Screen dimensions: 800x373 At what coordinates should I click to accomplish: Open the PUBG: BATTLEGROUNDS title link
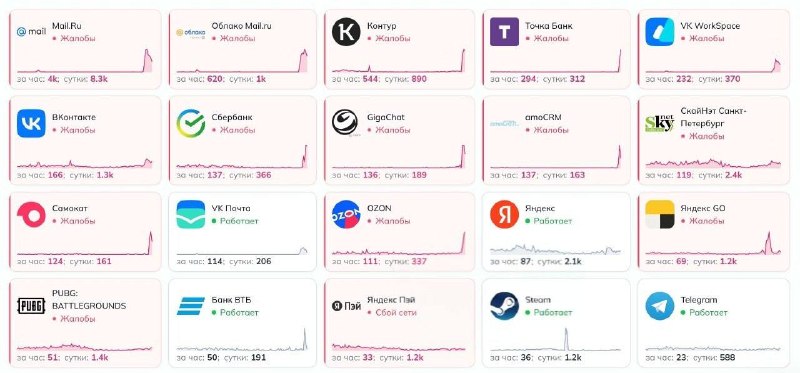[x=89, y=300]
